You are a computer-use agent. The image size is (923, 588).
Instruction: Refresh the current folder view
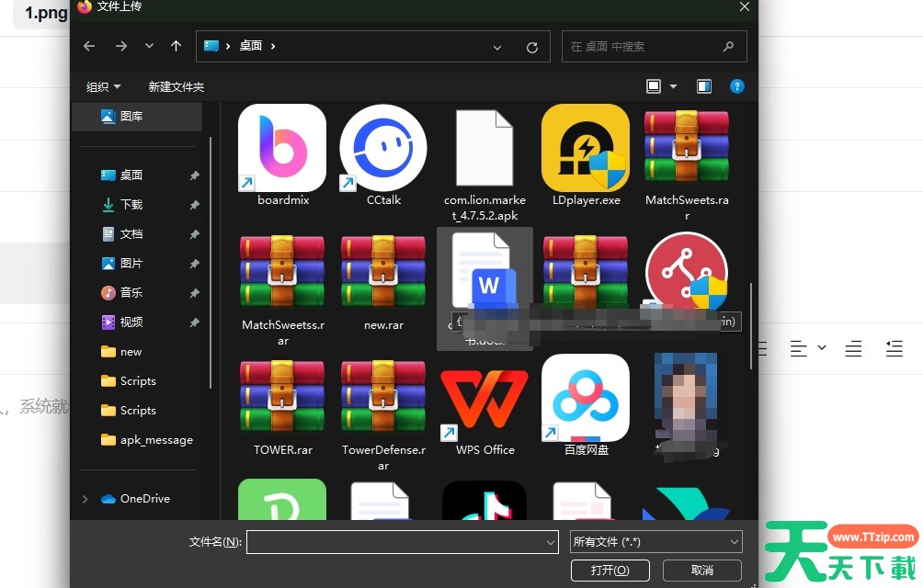(531, 47)
